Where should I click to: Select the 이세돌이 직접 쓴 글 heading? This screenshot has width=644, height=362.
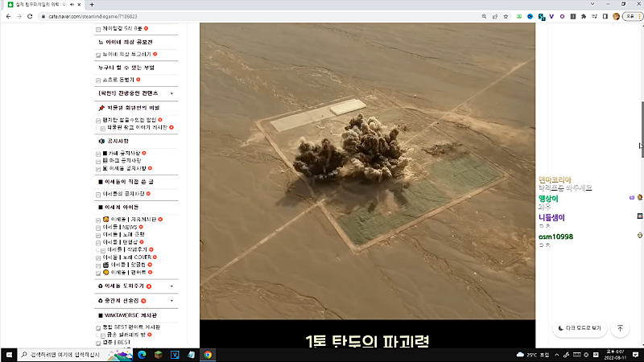(129, 182)
